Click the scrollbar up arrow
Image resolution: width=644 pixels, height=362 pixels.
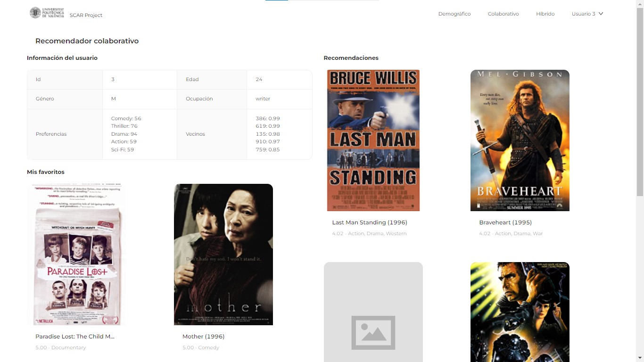coord(640,3)
